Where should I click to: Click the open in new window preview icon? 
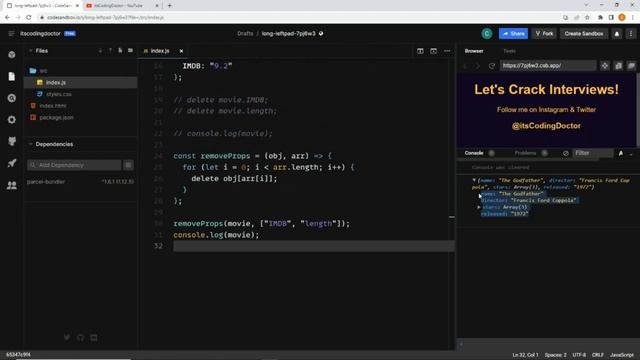631,66
